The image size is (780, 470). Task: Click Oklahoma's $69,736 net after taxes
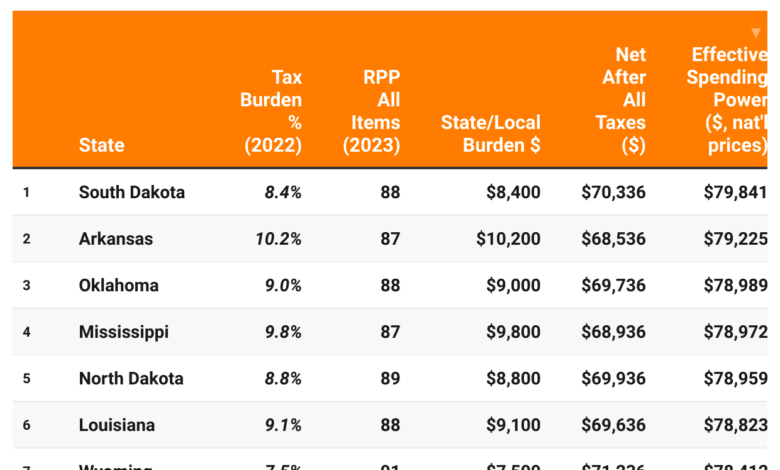coord(613,285)
